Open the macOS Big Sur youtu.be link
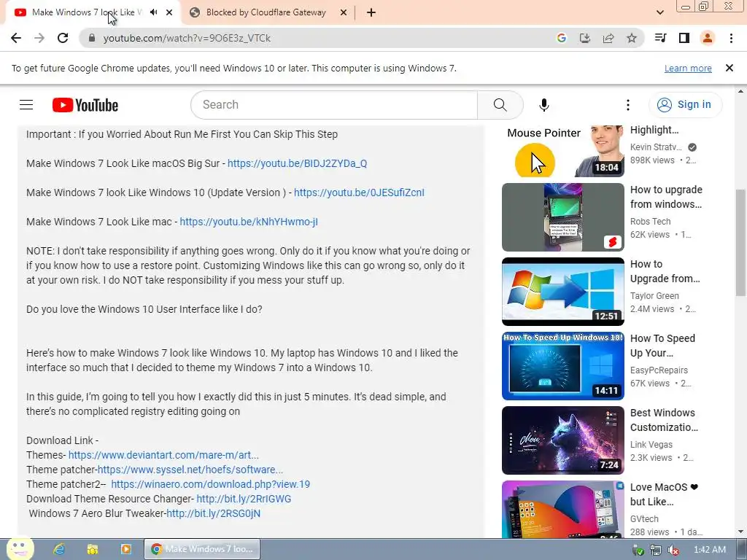 click(x=298, y=163)
